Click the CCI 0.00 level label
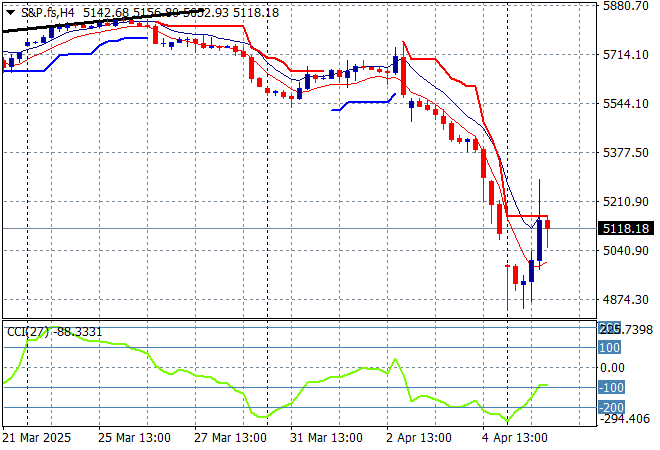The width and height of the screenshot is (660, 450). (612, 368)
